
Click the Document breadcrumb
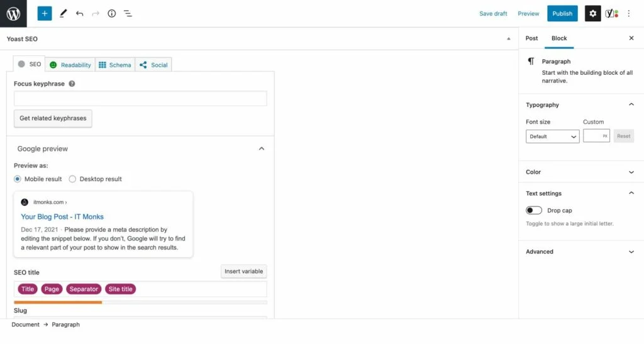point(25,325)
